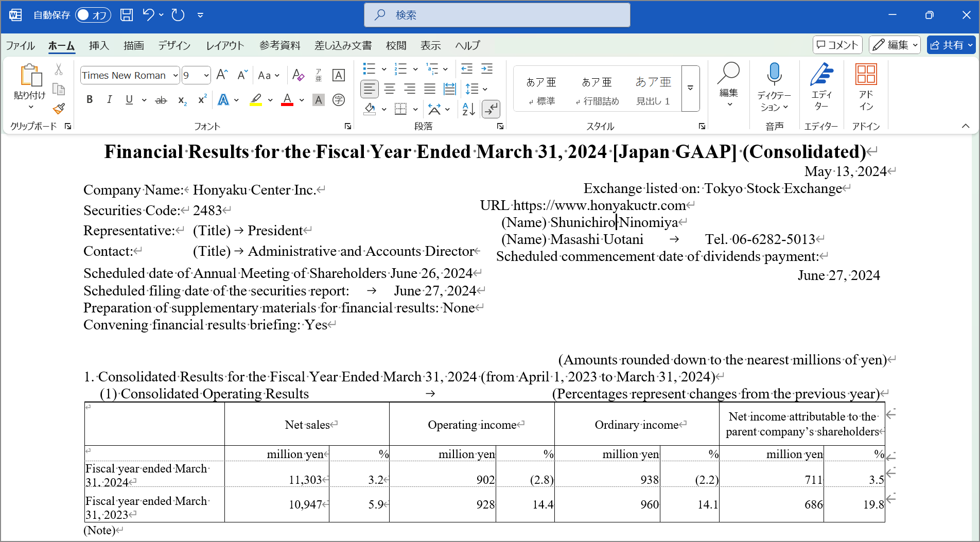Expand numbered list style dropdown
The height and width of the screenshot is (542, 980).
pos(415,69)
